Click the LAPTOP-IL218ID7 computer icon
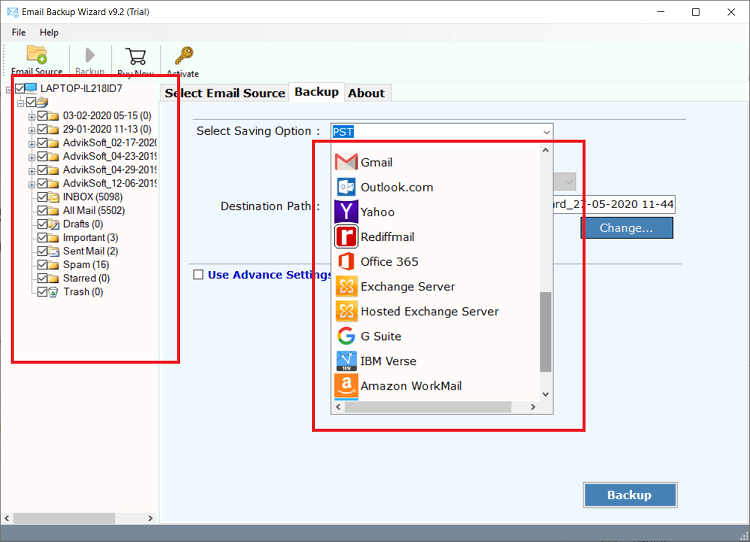The image size is (750, 542). pos(31,88)
